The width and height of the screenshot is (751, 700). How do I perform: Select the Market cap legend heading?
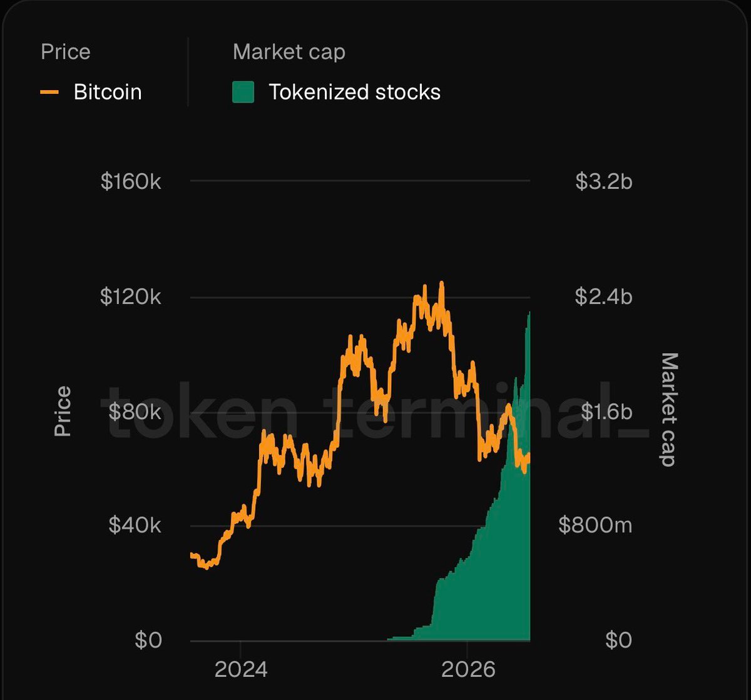[x=289, y=51]
